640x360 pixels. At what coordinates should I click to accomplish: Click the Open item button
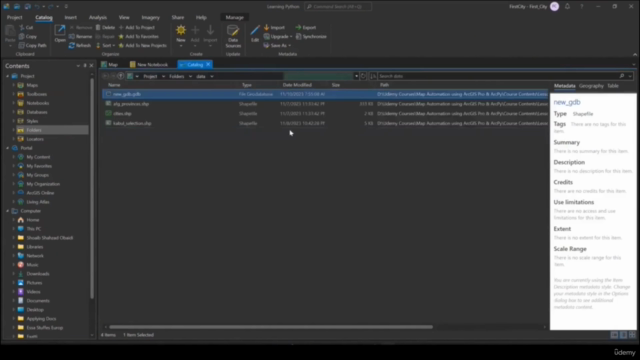[x=60, y=33]
